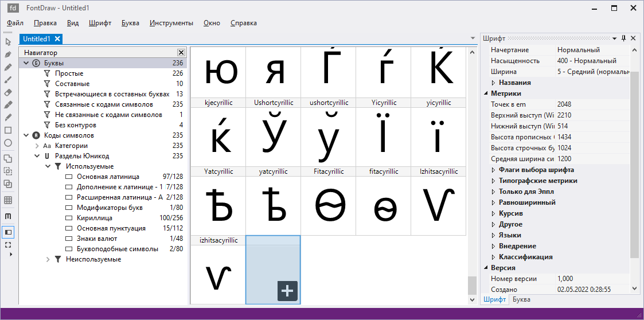Collapse the Коды символов tree node
This screenshot has width=644, height=320.
[26, 135]
